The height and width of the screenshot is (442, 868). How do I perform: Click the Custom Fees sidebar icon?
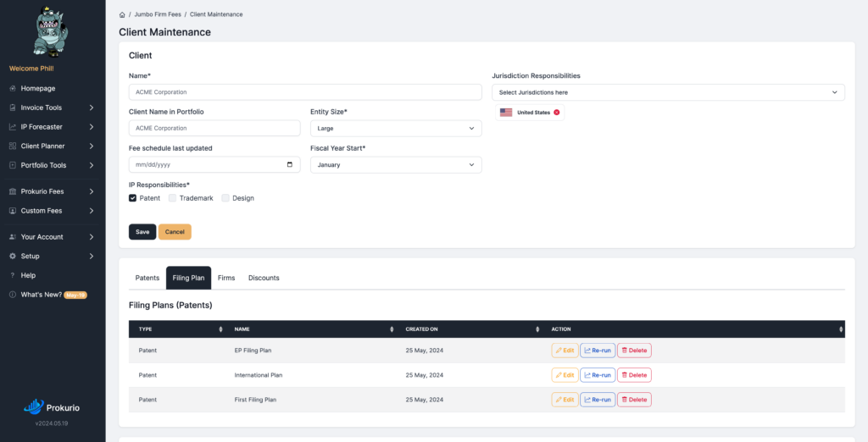pos(13,211)
